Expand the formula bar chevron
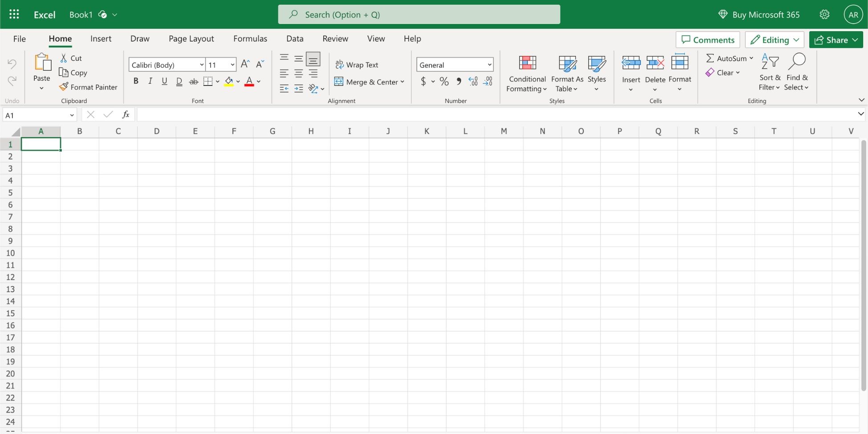 860,114
